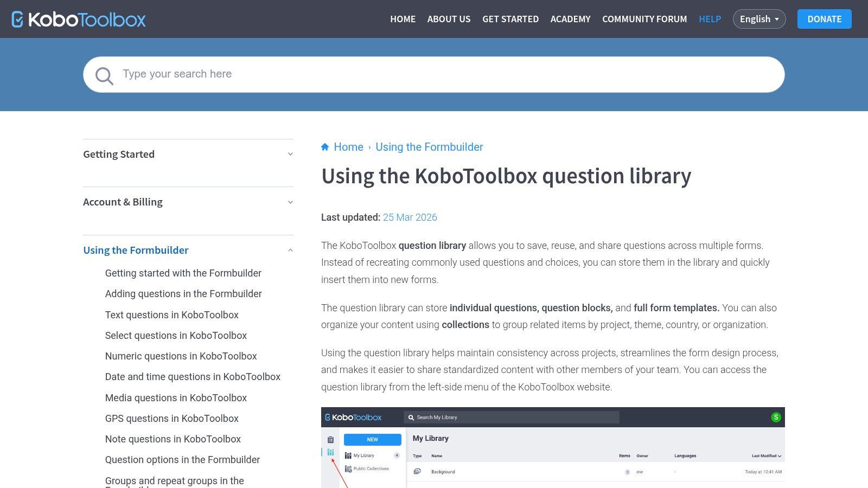The image size is (868, 488).
Task: Click the Using the Formbuilder sidebar heading
Action: click(x=136, y=250)
